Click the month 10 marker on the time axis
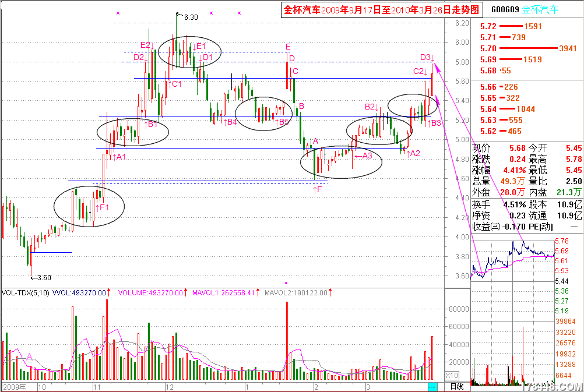Viewport: 584px width, 392px height. [x=42, y=387]
